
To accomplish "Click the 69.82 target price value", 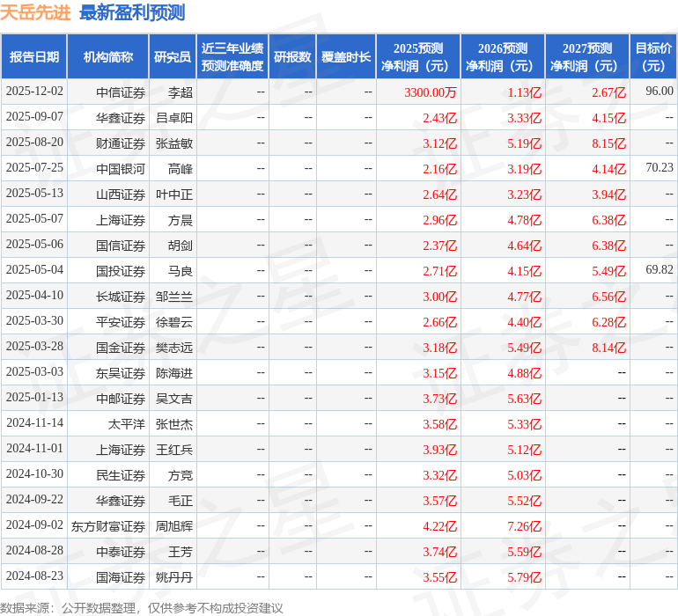I will coord(659,270).
